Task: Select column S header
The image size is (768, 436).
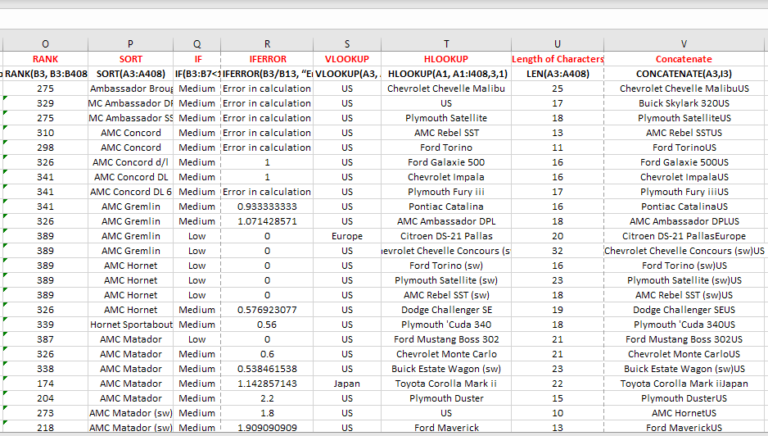Action: 347,44
